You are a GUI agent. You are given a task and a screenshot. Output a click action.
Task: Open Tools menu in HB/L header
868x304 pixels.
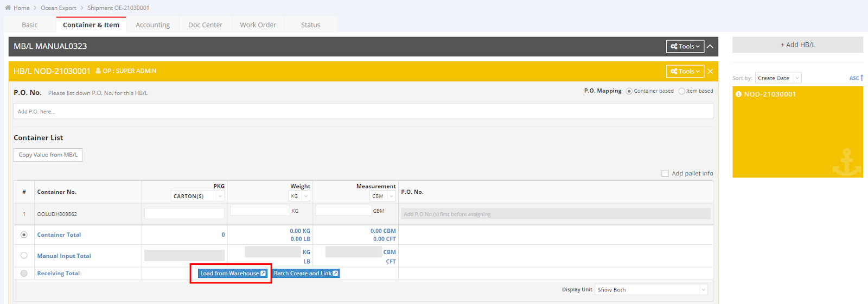pyautogui.click(x=685, y=71)
